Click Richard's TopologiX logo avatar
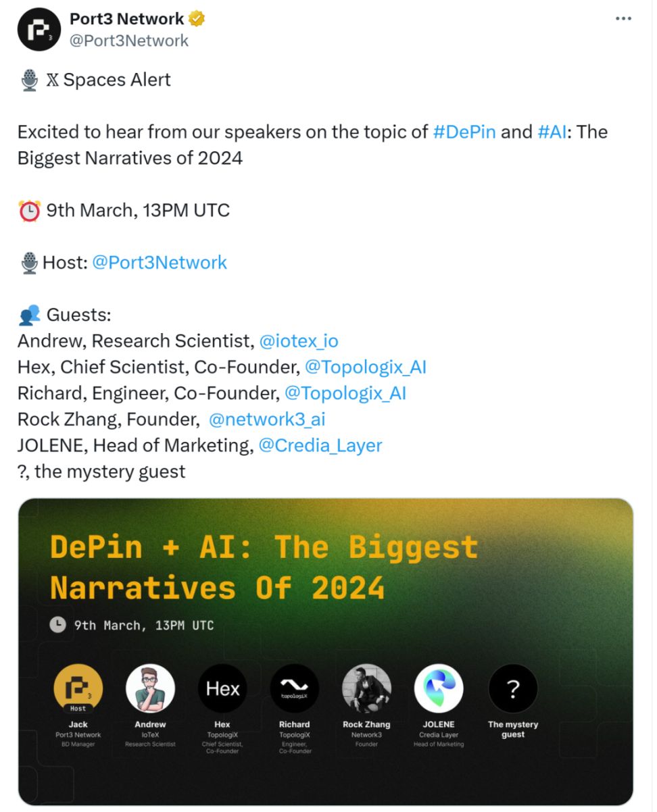The height and width of the screenshot is (812, 657). pos(294,688)
